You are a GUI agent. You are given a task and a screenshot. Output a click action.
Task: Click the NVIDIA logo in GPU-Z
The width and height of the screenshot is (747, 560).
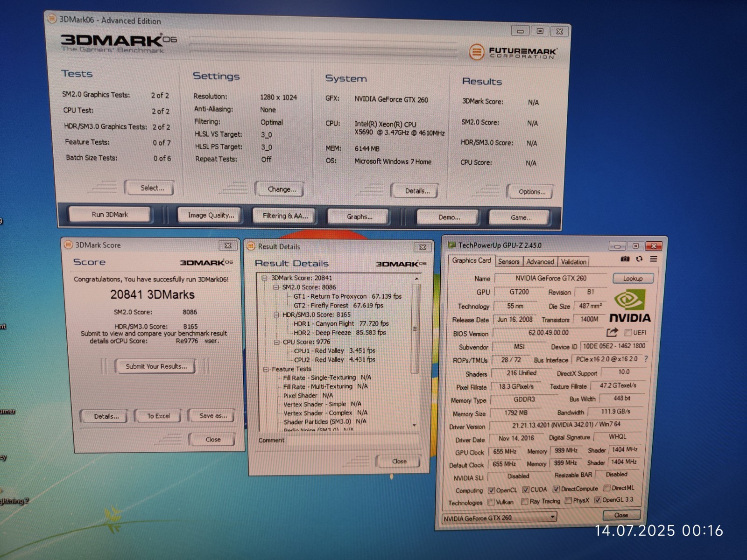click(630, 306)
